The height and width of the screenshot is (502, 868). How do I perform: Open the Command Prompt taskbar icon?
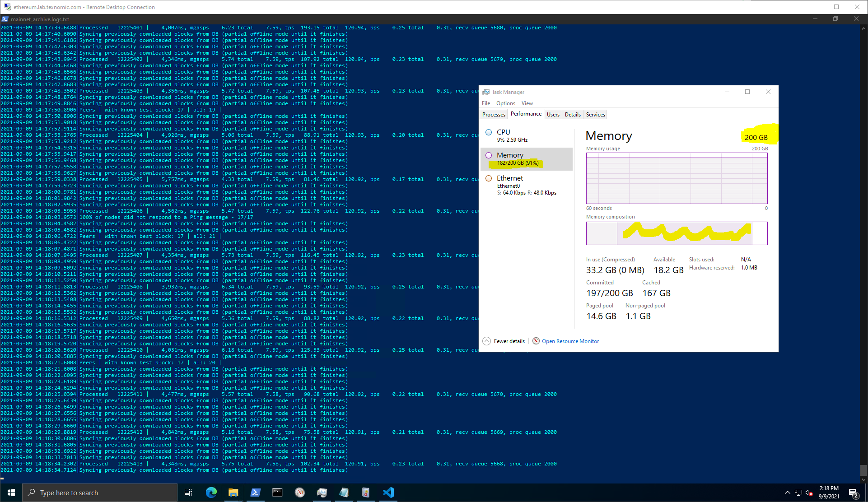pos(277,493)
